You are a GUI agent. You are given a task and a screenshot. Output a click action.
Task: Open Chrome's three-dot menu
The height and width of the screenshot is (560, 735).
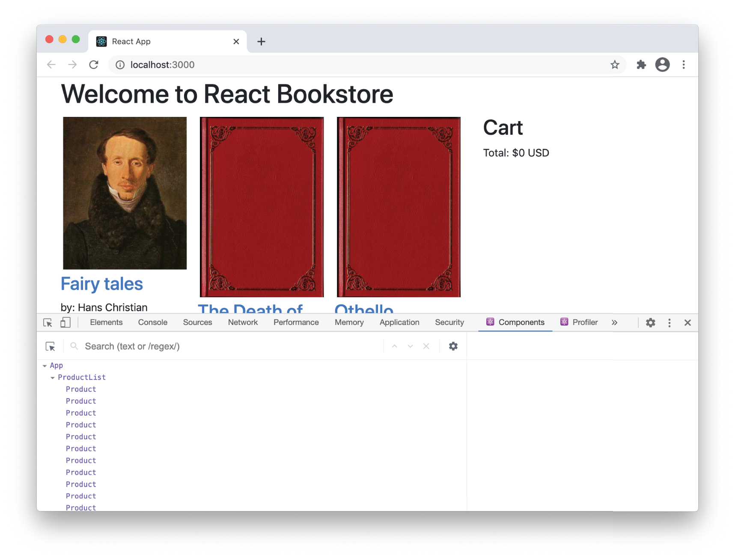tap(684, 65)
